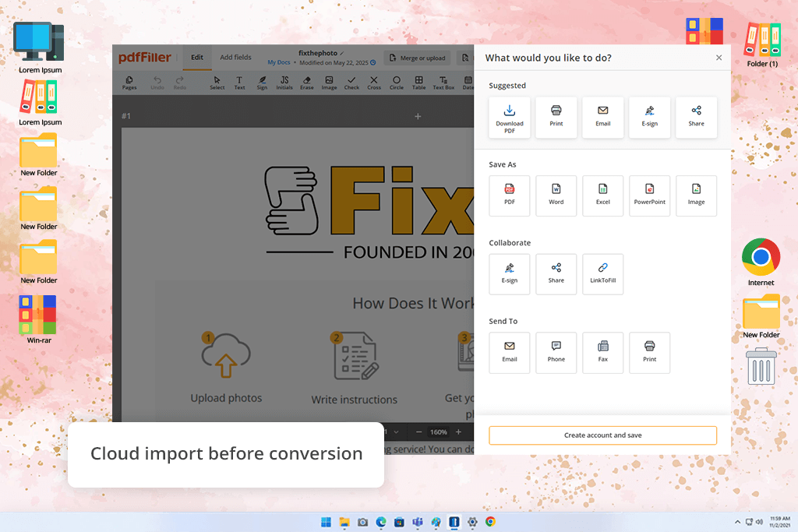Launch Microsoft Edge from the taskbar

pyautogui.click(x=381, y=522)
